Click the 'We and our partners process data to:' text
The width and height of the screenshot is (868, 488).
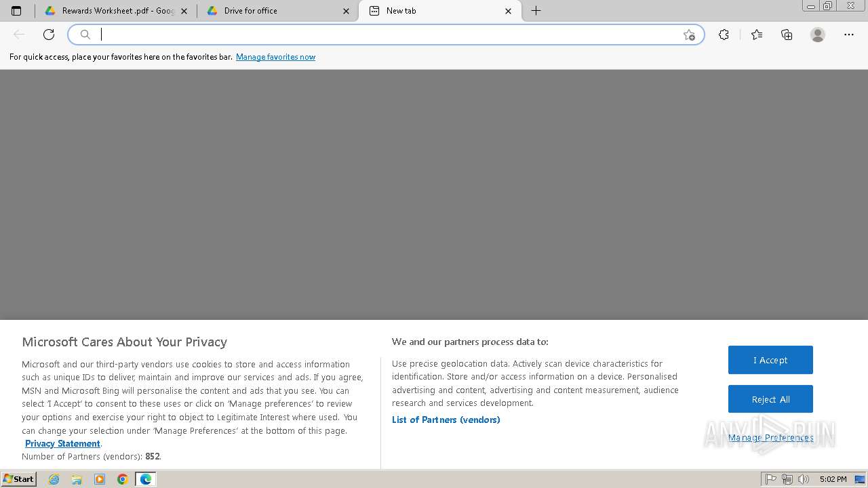pyautogui.click(x=470, y=342)
